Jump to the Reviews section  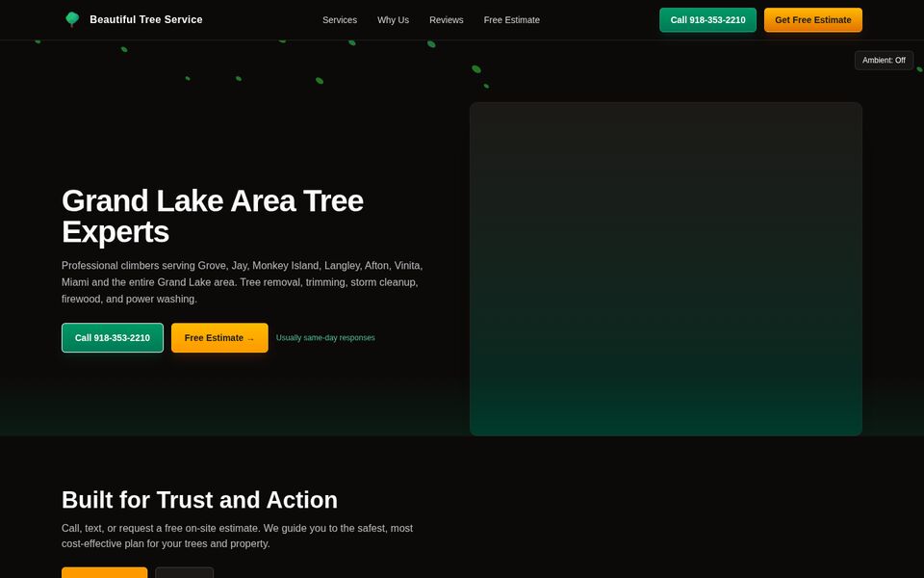[x=446, y=20]
